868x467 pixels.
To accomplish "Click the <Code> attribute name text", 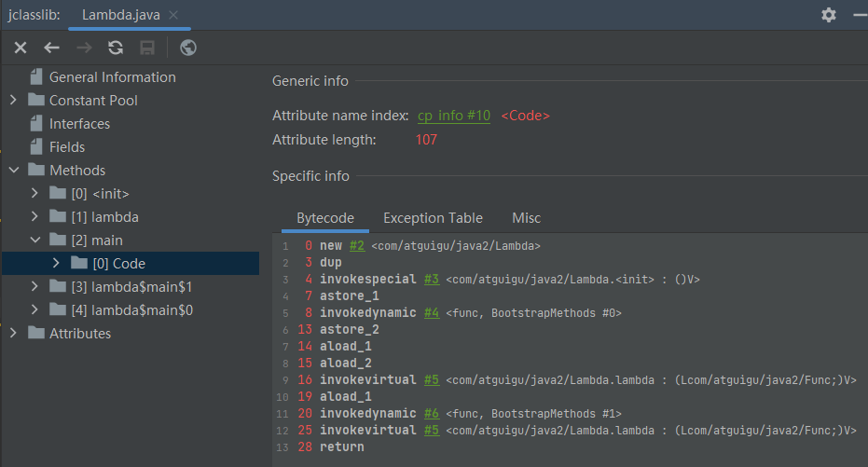I will [x=525, y=116].
